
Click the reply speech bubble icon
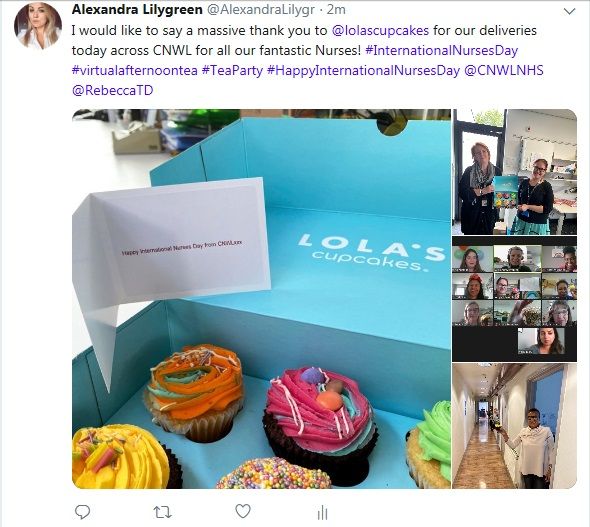pyautogui.click(x=82, y=512)
